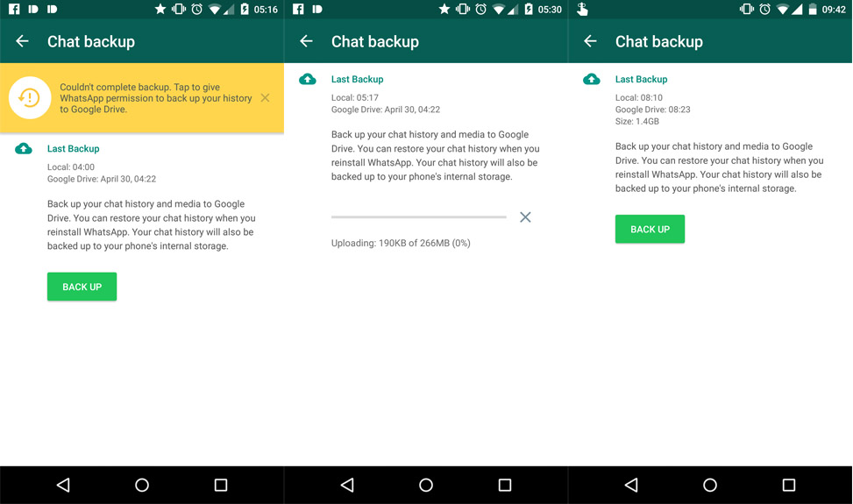Click the backup upload progress bar
Screen dimensions: 853x504
coord(418,217)
